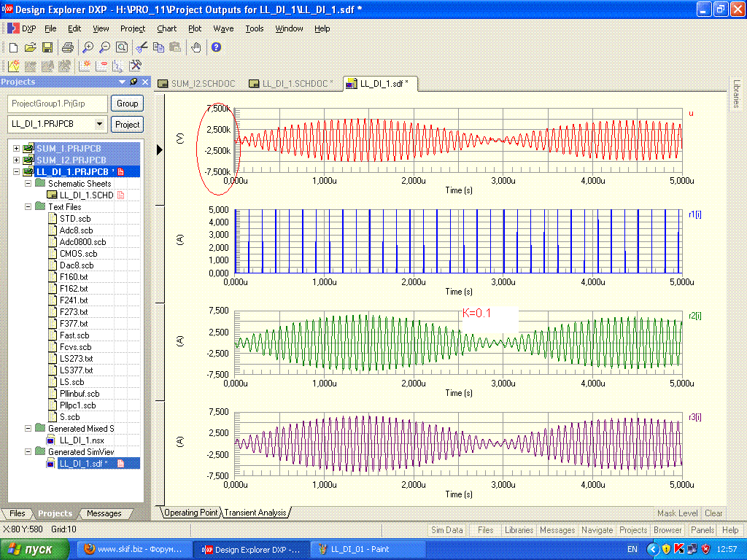Select the hand pan tool icon

(196, 47)
